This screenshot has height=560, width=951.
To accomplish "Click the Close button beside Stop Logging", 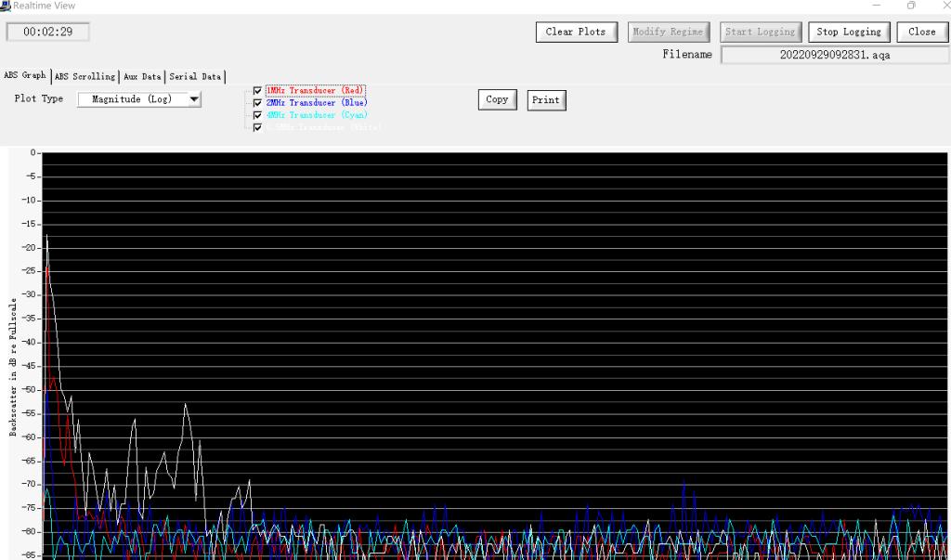I will [x=921, y=32].
